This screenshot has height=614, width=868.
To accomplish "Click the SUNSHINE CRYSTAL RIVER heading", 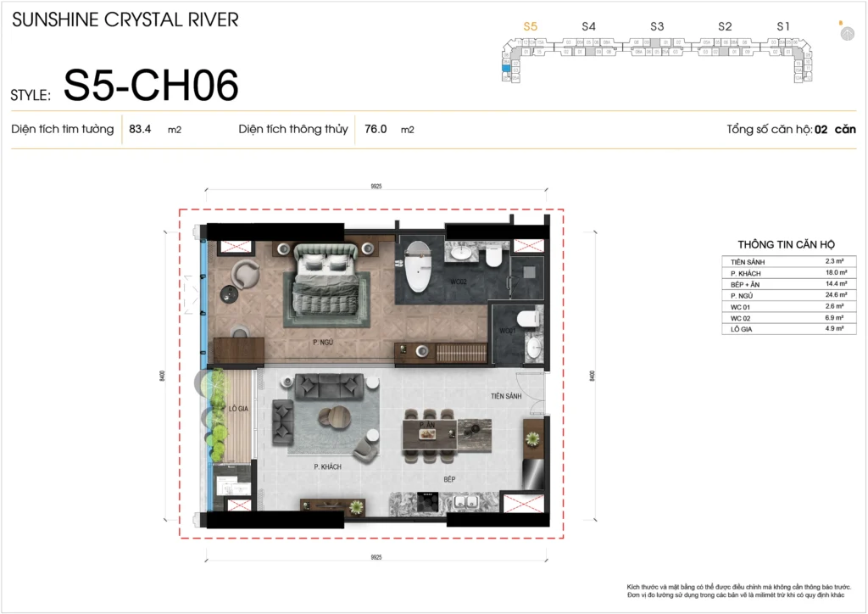I will (125, 19).
